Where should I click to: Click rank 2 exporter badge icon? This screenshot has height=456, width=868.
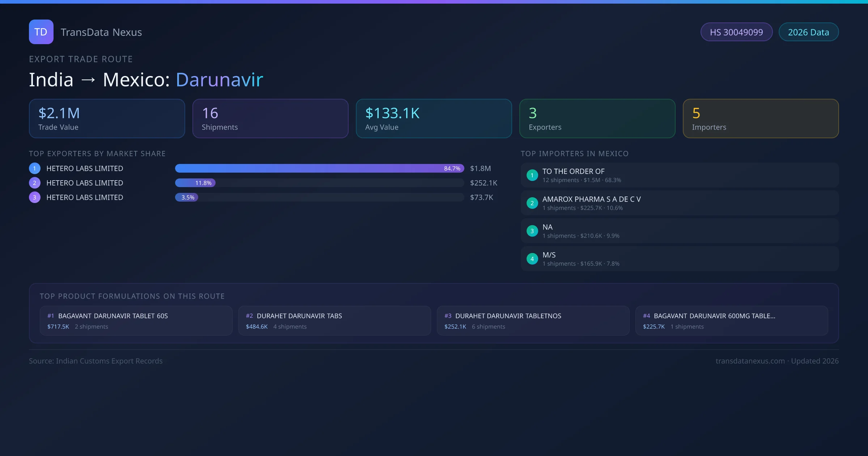point(35,183)
